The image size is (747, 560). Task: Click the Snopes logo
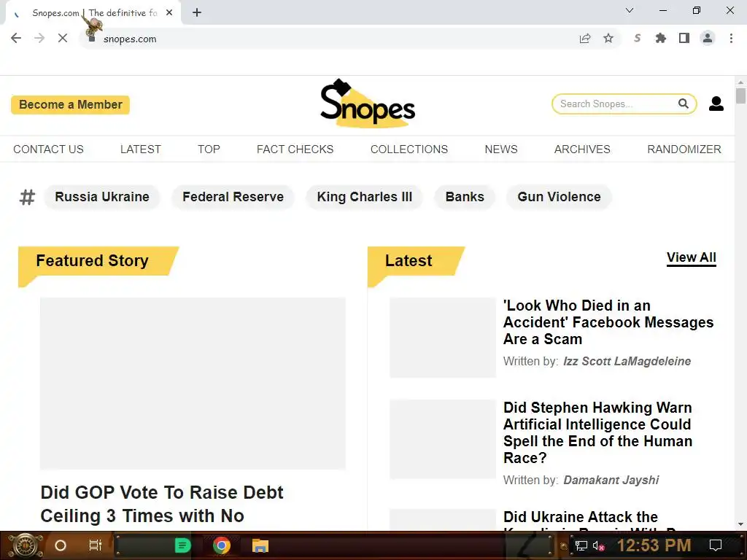pos(368,104)
